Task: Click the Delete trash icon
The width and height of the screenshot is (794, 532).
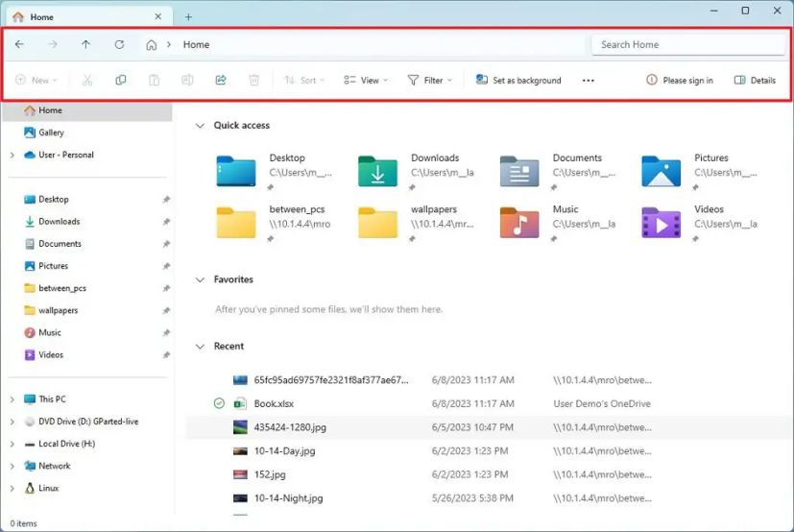Action: [253, 81]
